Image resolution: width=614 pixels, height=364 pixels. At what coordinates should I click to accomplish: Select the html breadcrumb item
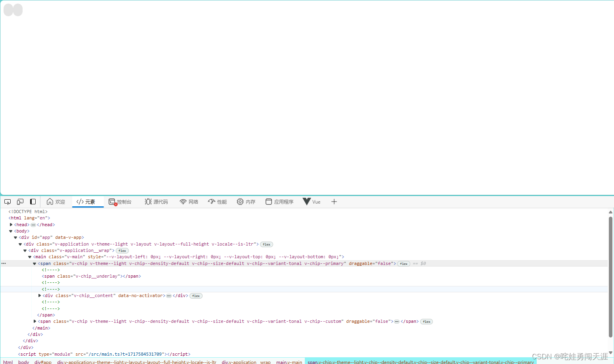point(8,362)
